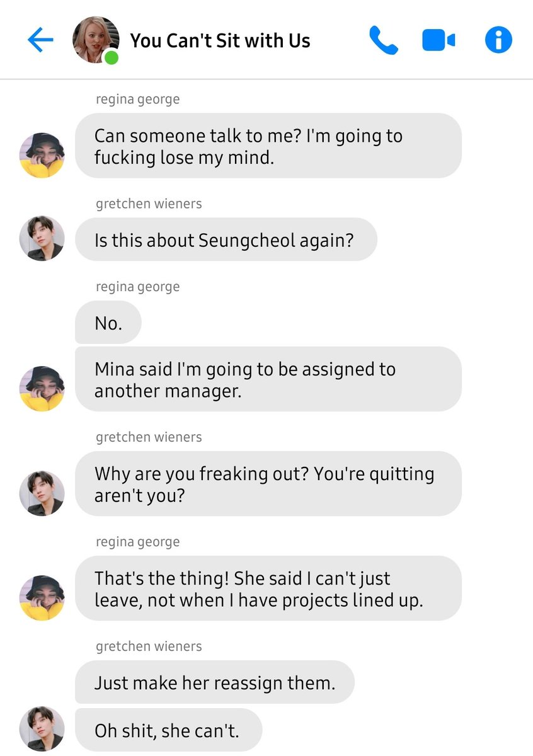This screenshot has height=756, width=533.
Task: Tap the back arrow icon
Action: [x=40, y=41]
